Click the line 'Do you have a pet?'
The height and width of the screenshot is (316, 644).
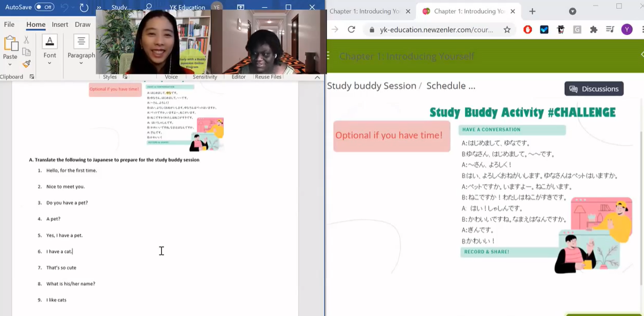tap(67, 203)
